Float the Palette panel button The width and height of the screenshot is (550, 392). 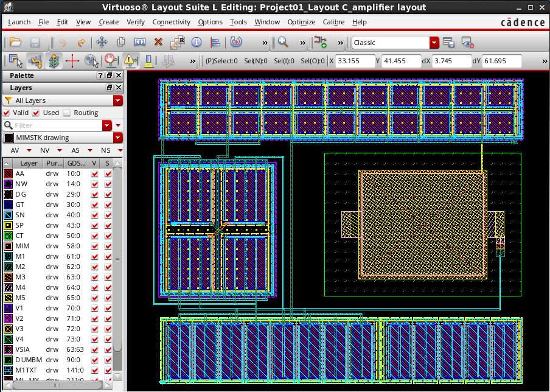point(110,75)
